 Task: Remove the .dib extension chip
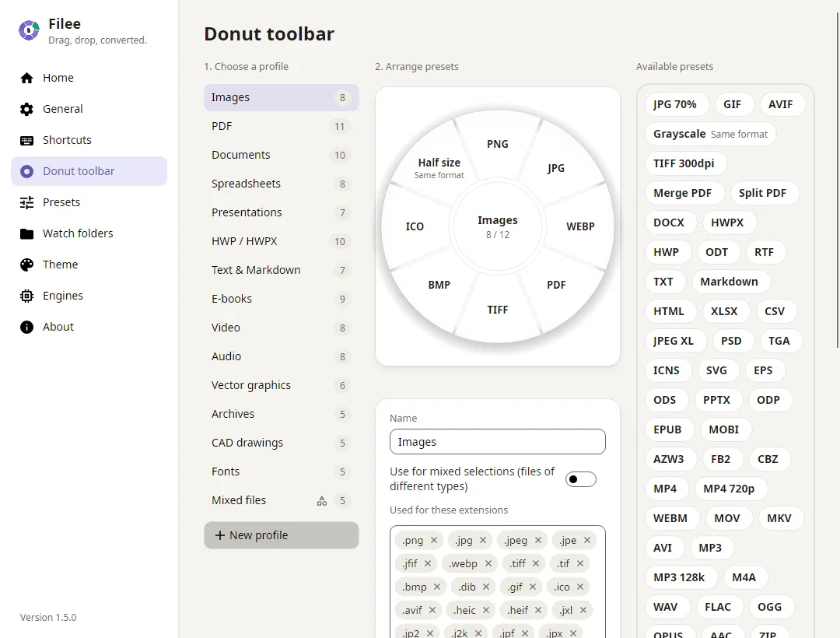486,587
